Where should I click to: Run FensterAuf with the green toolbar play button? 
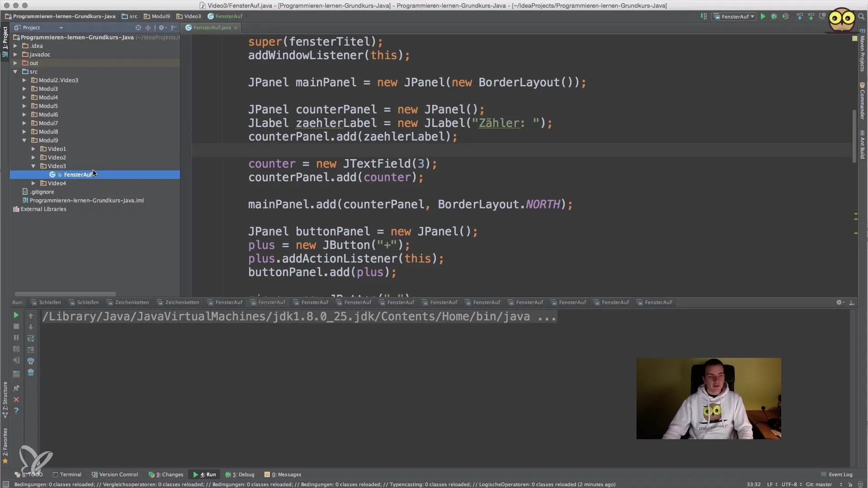coord(763,17)
